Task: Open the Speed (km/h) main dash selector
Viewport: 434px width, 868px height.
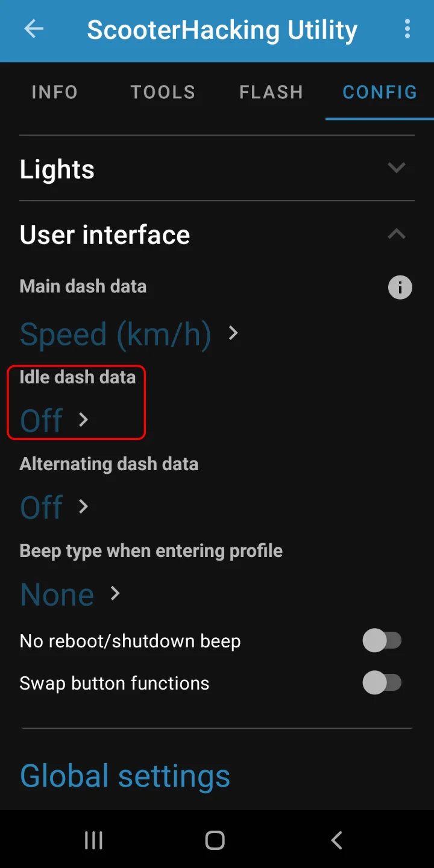Action: pos(130,333)
